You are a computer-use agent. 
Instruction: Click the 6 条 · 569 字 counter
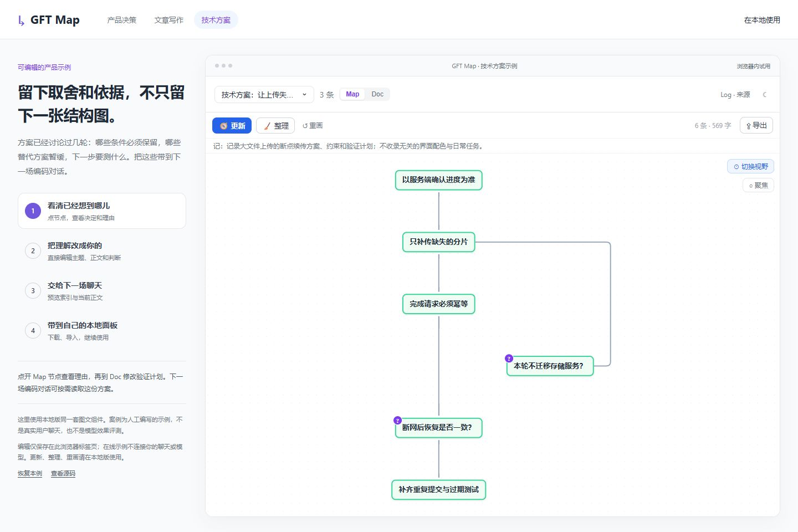coord(713,126)
